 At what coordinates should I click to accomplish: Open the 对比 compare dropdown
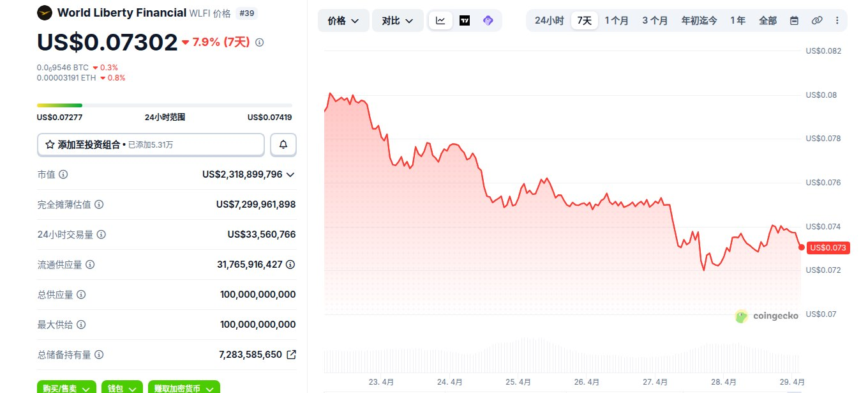[398, 20]
